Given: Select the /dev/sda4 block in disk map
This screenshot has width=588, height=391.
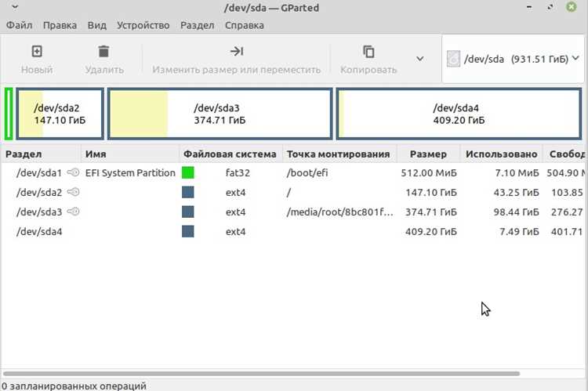Looking at the screenshot, I should 459,114.
